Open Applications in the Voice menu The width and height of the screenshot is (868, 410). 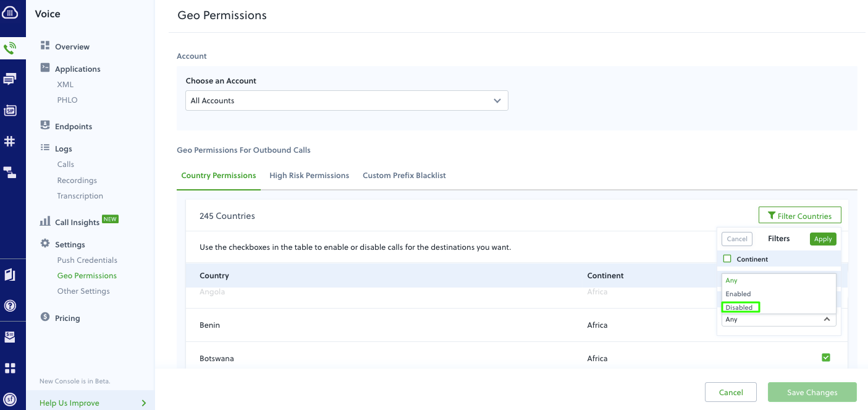[78, 69]
